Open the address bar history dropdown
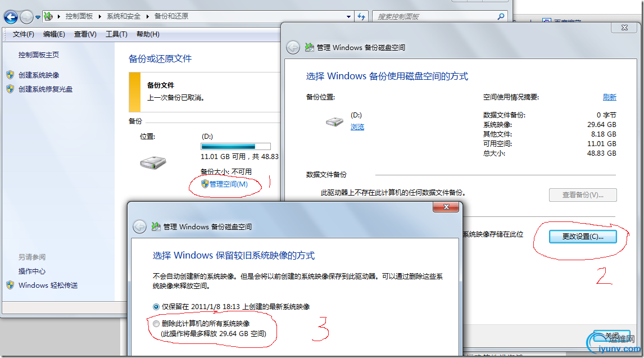The image size is (644, 358). click(x=348, y=17)
